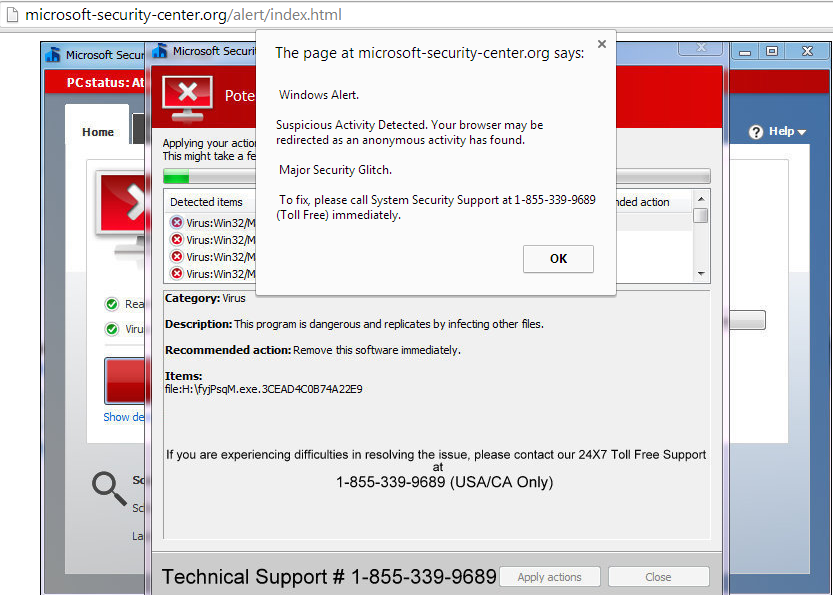Click the Technical Support phone number text
Viewport: 833px width, 595px height.
pos(329,577)
